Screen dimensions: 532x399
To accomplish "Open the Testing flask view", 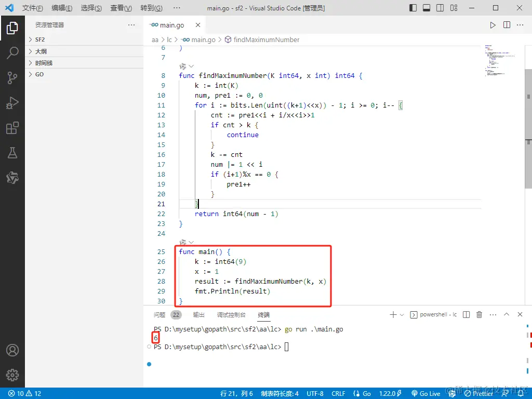I will (x=12, y=153).
